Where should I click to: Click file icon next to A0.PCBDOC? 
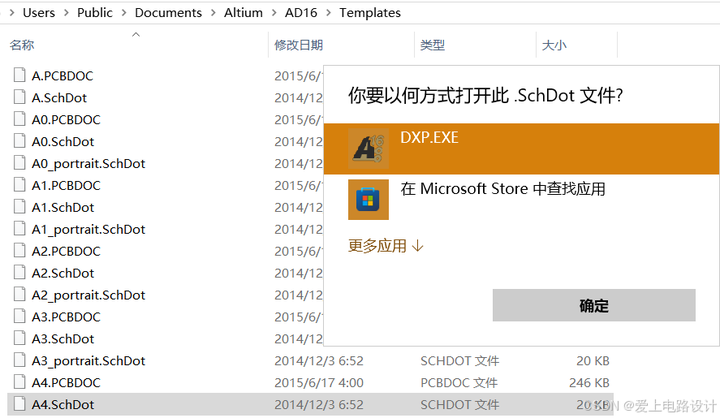tap(19, 119)
